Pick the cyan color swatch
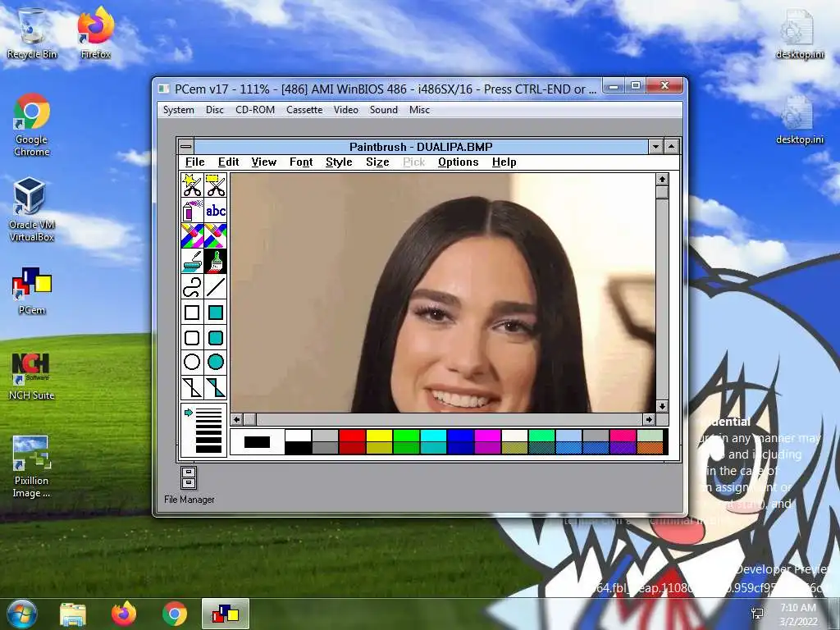 click(x=433, y=436)
